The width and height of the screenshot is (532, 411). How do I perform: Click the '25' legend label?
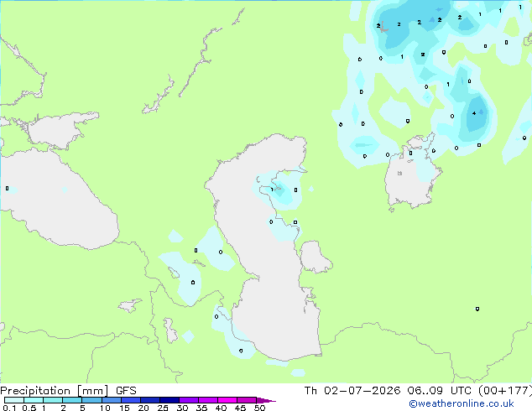pos(163,408)
